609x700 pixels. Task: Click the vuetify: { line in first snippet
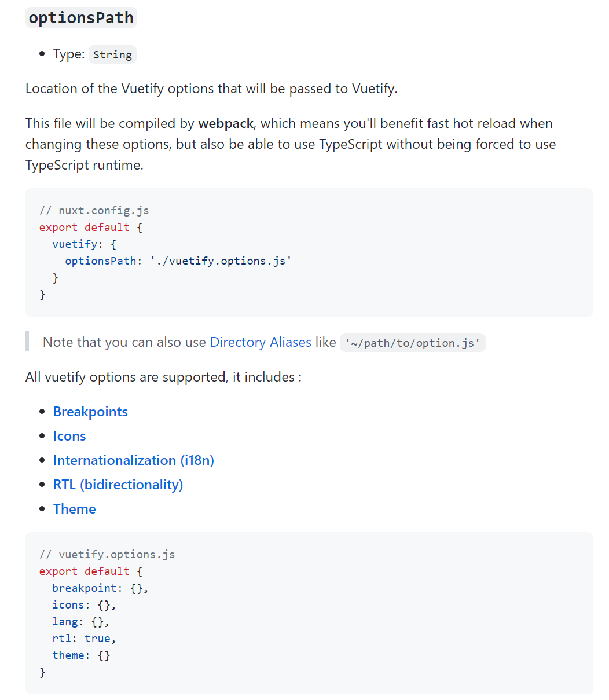85,244
